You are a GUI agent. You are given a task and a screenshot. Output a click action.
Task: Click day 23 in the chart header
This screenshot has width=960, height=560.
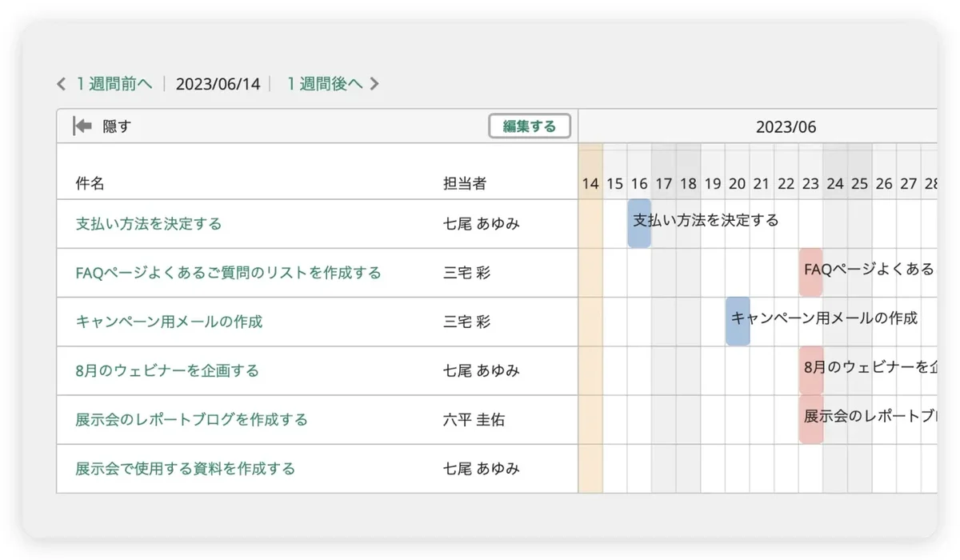(810, 184)
